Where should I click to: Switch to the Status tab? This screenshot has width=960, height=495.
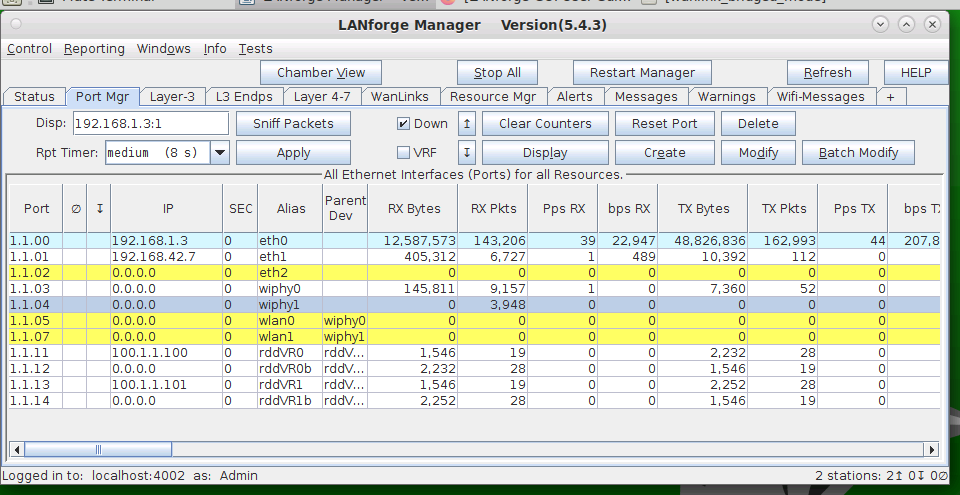click(34, 97)
